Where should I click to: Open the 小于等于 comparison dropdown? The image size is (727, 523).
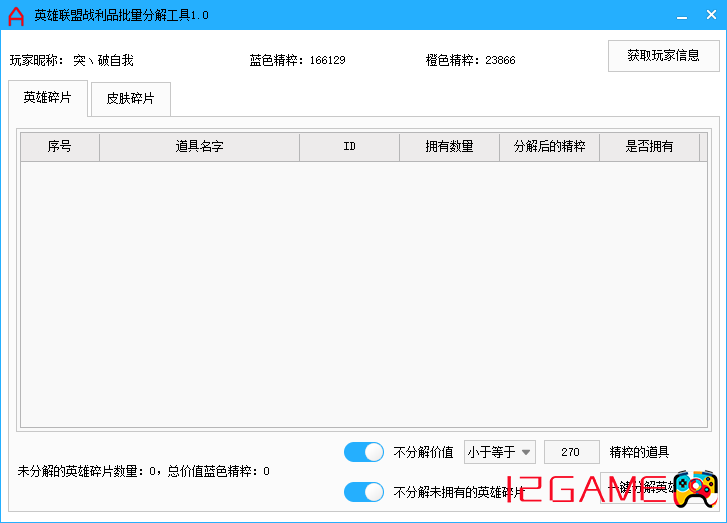[x=500, y=452]
